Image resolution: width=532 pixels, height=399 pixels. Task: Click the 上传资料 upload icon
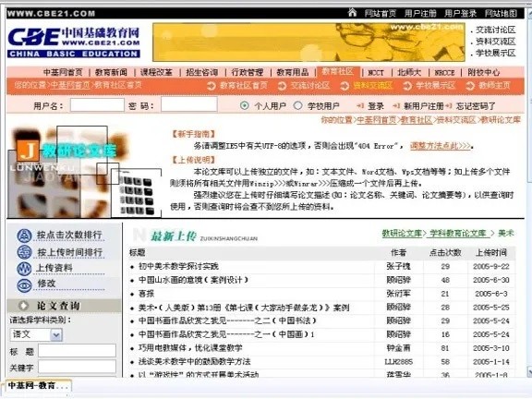pyautogui.click(x=24, y=269)
